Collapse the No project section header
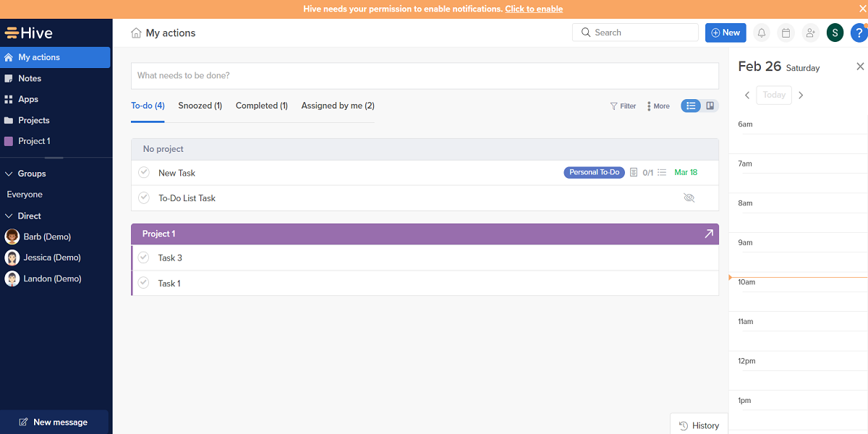This screenshot has height=434, width=868. (x=425, y=149)
